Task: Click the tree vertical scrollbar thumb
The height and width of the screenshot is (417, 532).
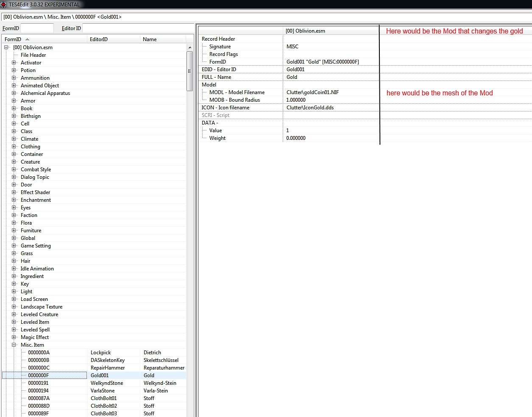Action: pos(189,71)
